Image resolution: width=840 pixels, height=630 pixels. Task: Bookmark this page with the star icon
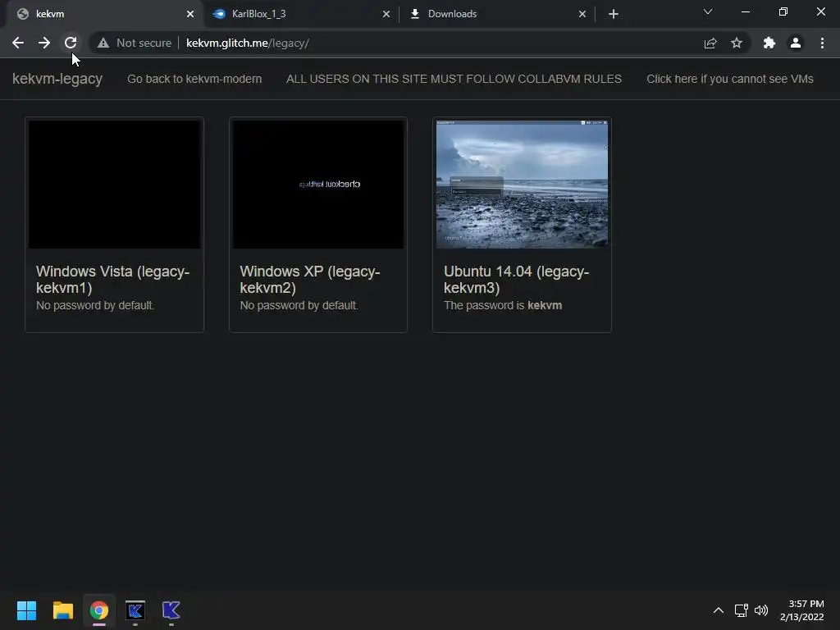click(737, 43)
